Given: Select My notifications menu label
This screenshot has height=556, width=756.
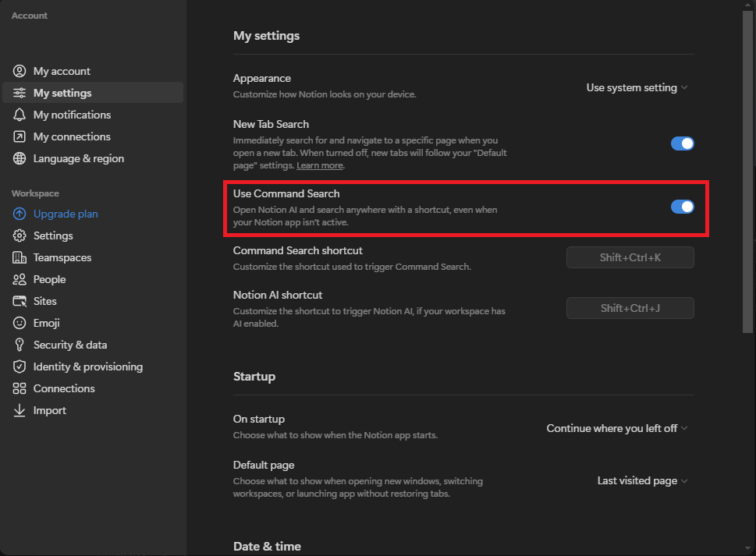Looking at the screenshot, I should (x=72, y=115).
